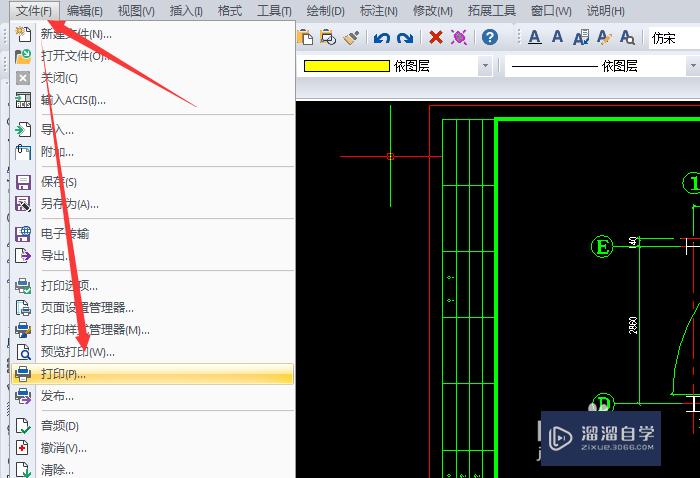Open the 插入(I) menu
This screenshot has height=478, width=700.
(x=186, y=11)
